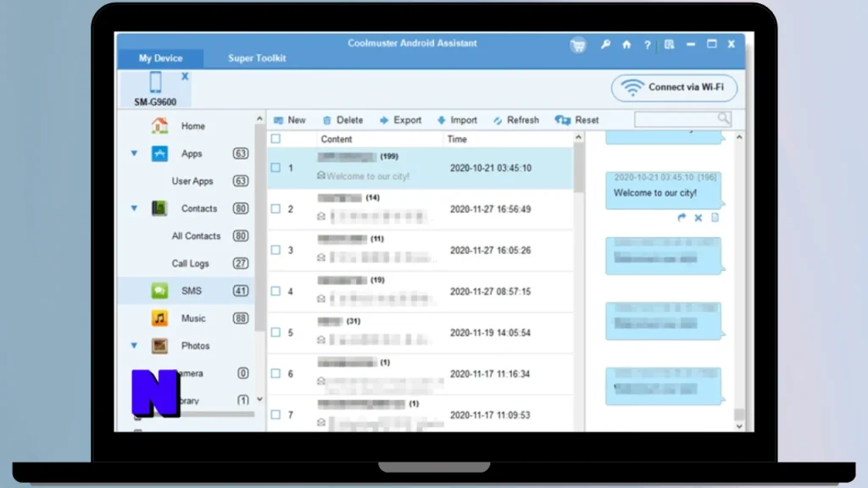Click the home icon in title bar
Image resolution: width=868 pixels, height=488 pixels.
click(x=626, y=45)
